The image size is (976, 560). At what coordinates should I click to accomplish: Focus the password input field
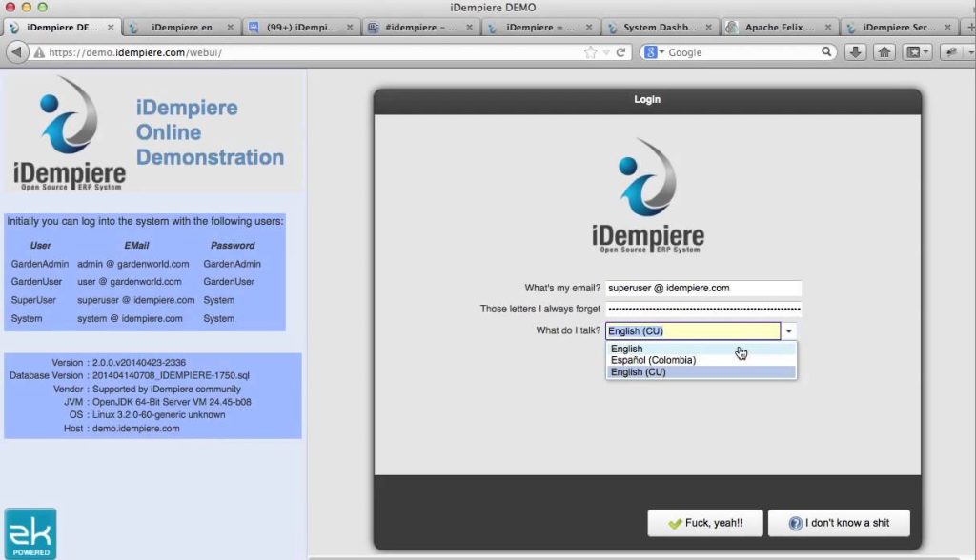(703, 310)
